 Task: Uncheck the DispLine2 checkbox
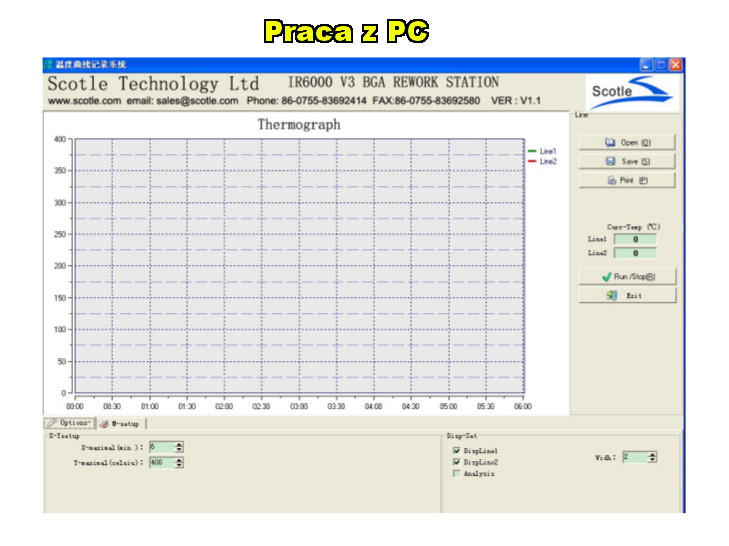[457, 462]
